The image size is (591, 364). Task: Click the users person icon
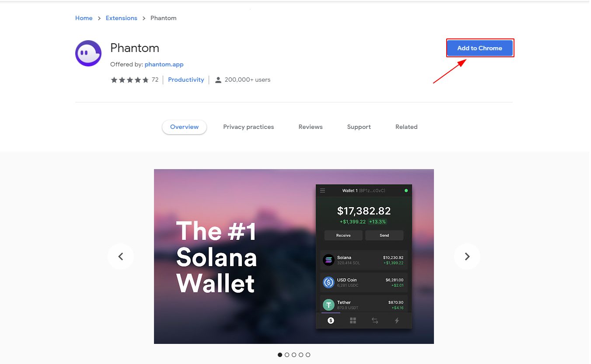(x=218, y=80)
